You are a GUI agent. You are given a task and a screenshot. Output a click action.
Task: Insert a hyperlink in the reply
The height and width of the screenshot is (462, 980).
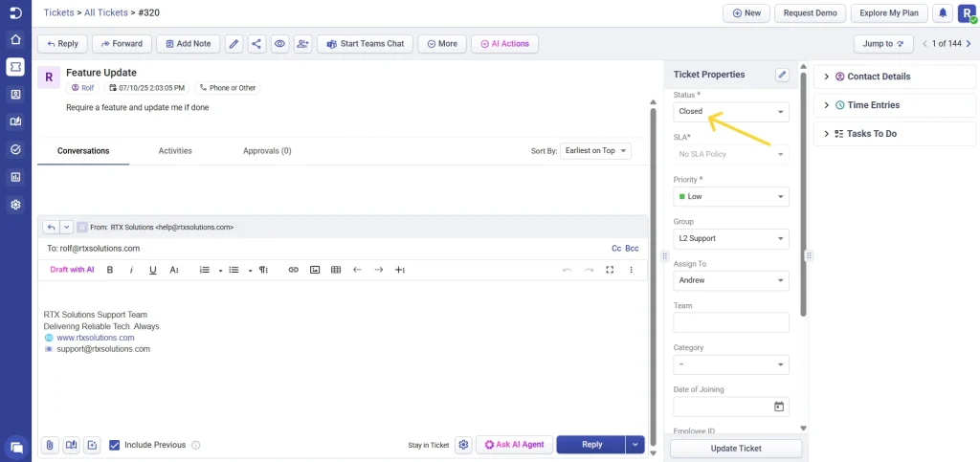293,270
